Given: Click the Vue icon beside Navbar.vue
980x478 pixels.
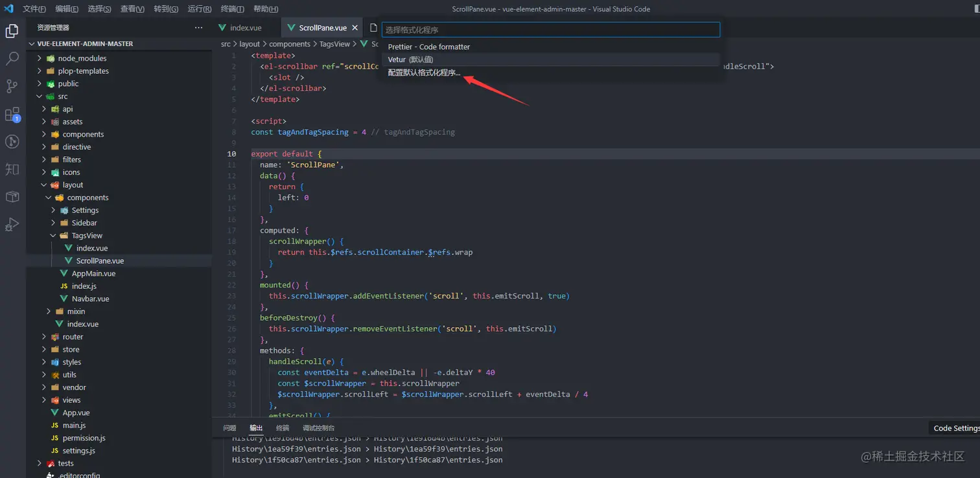Looking at the screenshot, I should click(64, 299).
